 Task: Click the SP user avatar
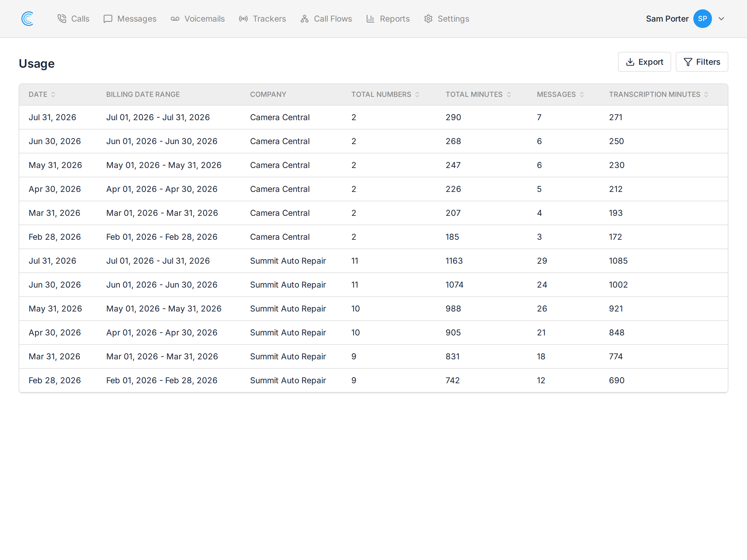pos(702,19)
